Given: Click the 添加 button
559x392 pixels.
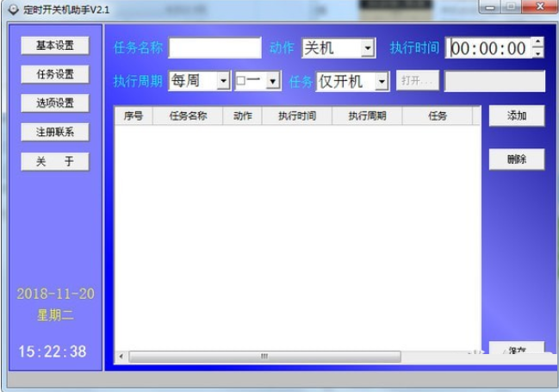Looking at the screenshot, I should [x=517, y=115].
